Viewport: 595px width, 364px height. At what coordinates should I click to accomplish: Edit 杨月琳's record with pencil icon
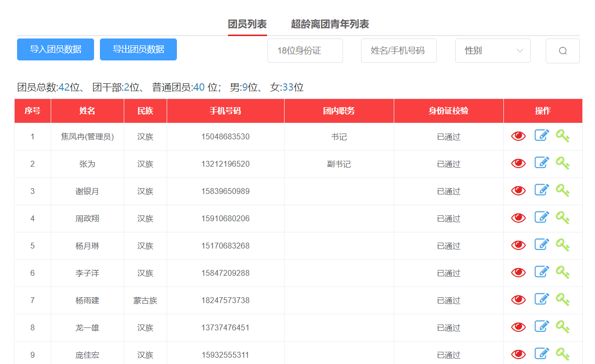(x=541, y=245)
